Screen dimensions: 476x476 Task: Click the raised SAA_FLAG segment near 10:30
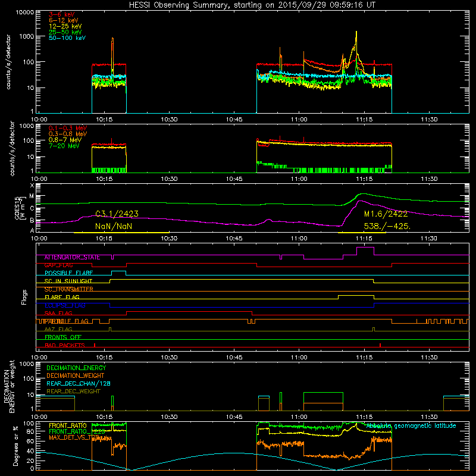pos(189,311)
